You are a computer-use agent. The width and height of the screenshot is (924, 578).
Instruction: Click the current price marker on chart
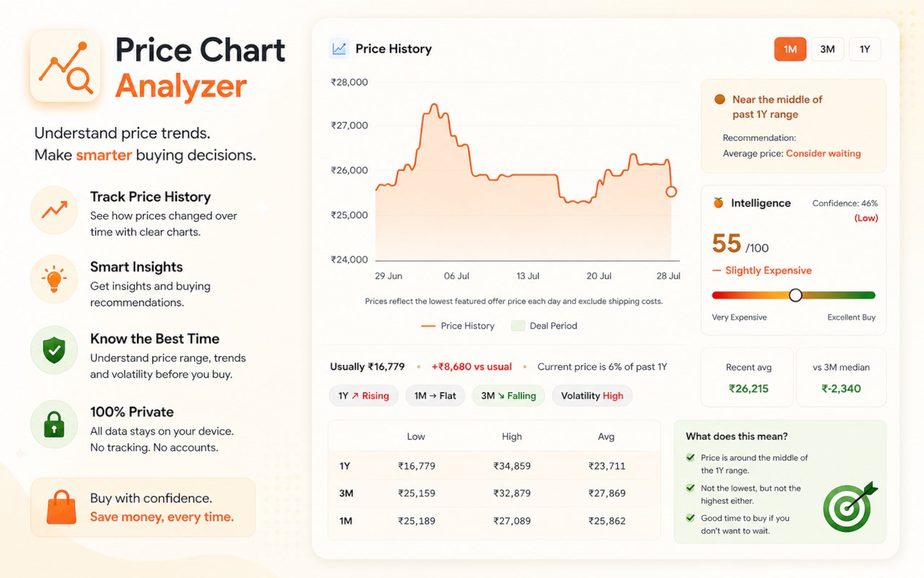pyautogui.click(x=671, y=191)
